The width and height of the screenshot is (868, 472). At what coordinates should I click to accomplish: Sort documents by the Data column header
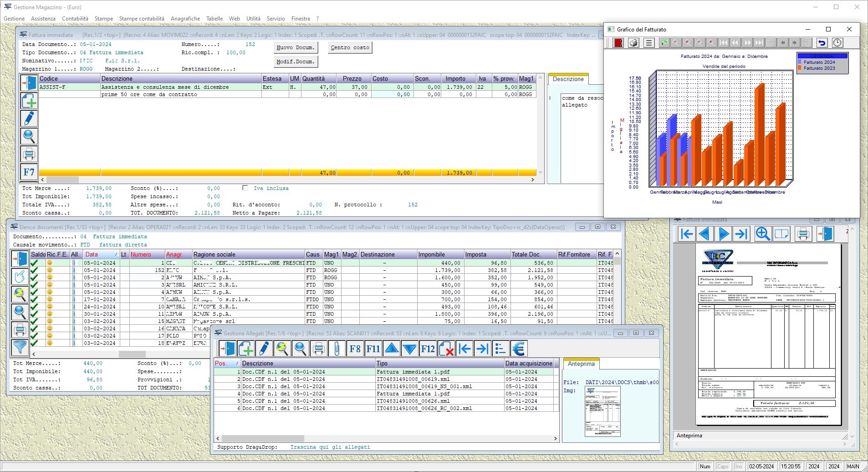click(x=100, y=254)
